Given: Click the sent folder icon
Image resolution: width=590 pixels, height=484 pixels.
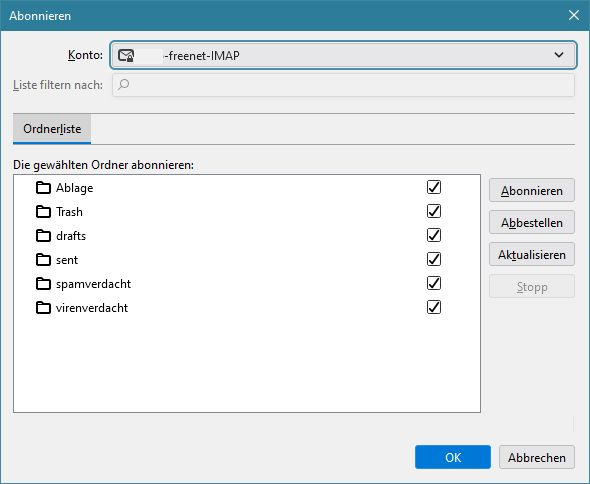Looking at the screenshot, I should (x=43, y=260).
